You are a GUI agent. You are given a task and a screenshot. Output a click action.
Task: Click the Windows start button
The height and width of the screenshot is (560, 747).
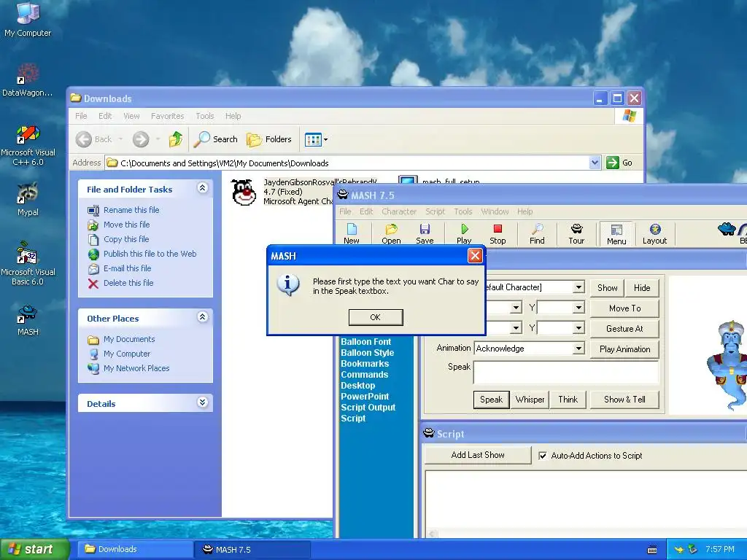click(34, 549)
